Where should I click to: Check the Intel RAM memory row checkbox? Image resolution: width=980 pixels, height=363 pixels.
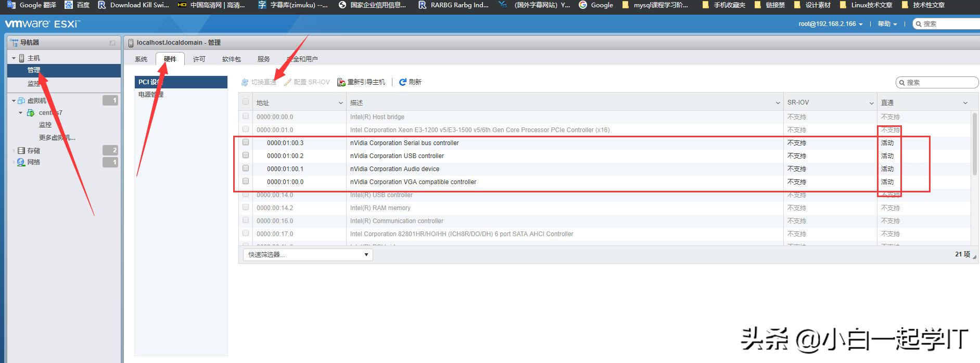click(246, 207)
